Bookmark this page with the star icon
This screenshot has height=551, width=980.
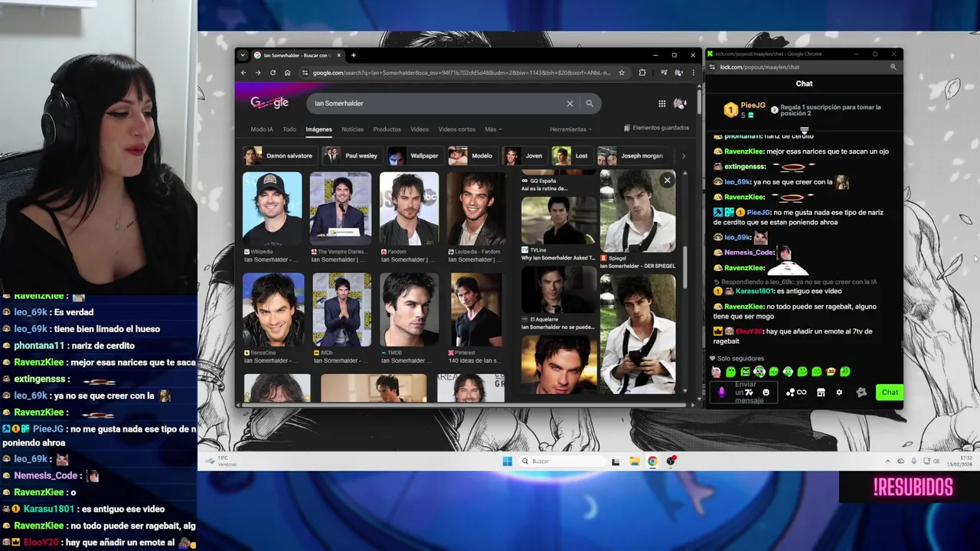622,73
